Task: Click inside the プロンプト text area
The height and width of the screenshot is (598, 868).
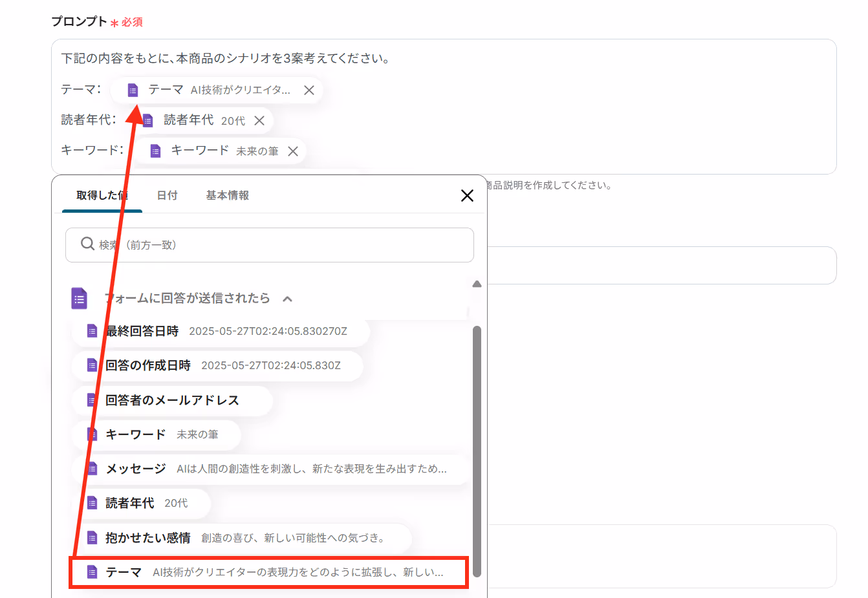Action: (444, 107)
